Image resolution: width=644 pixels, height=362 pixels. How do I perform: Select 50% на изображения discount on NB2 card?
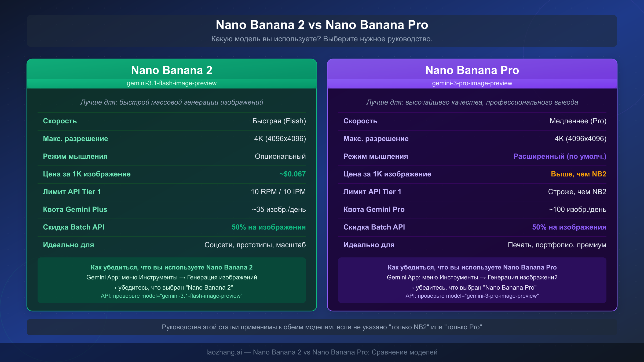pos(268,227)
